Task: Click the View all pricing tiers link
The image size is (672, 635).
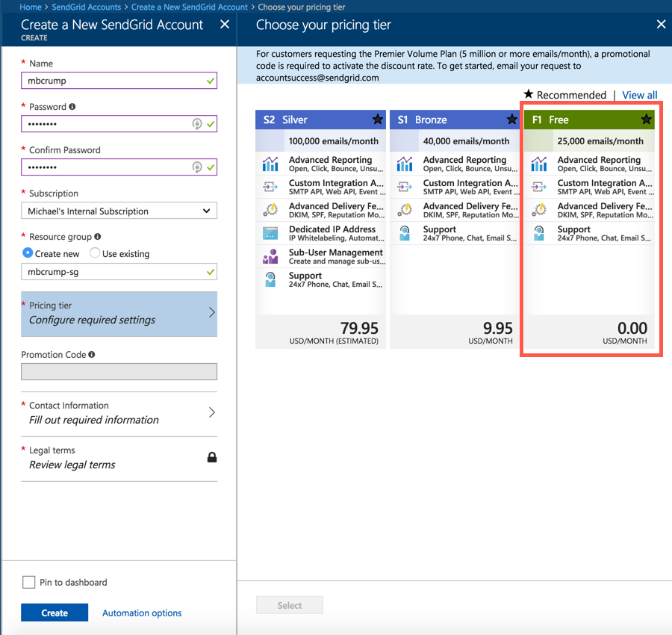Action: click(x=639, y=95)
